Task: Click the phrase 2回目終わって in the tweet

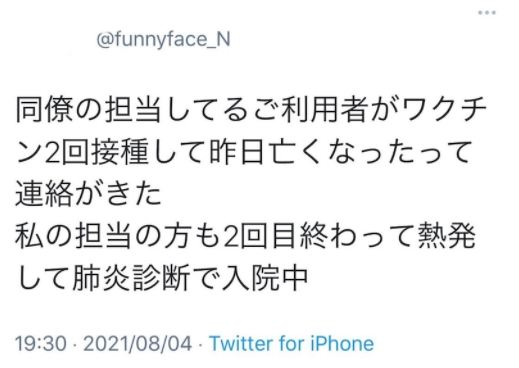Action: click(319, 236)
